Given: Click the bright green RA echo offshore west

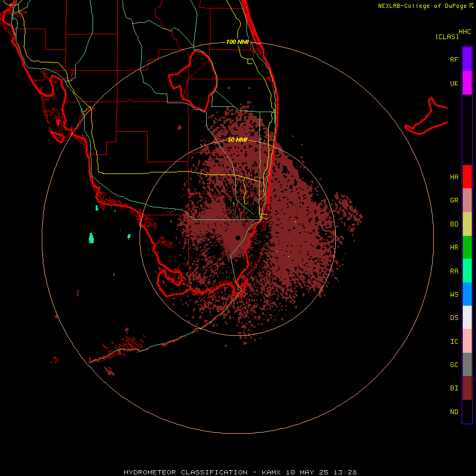Looking at the screenshot, I should click(x=91, y=238).
